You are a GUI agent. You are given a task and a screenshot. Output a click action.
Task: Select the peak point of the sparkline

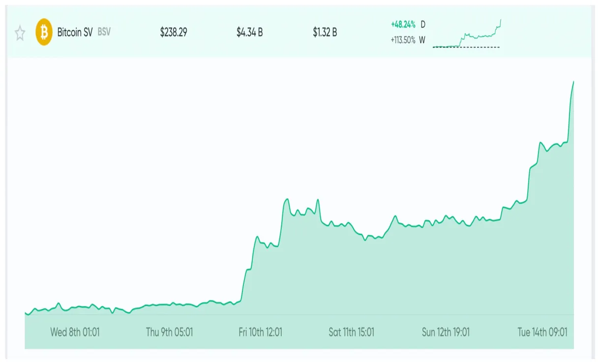(x=500, y=20)
